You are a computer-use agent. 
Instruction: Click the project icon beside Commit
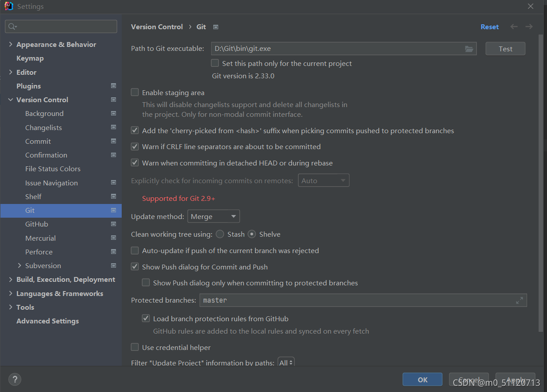(x=113, y=141)
